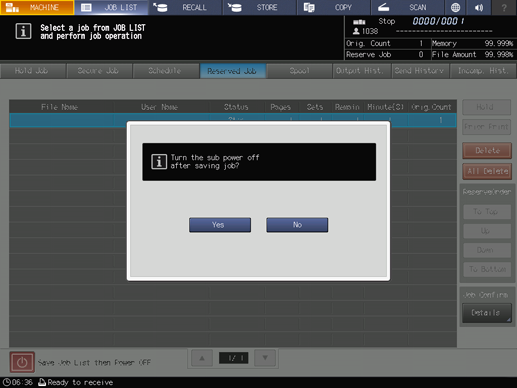Select the Hold Job tab

pyautogui.click(x=32, y=71)
